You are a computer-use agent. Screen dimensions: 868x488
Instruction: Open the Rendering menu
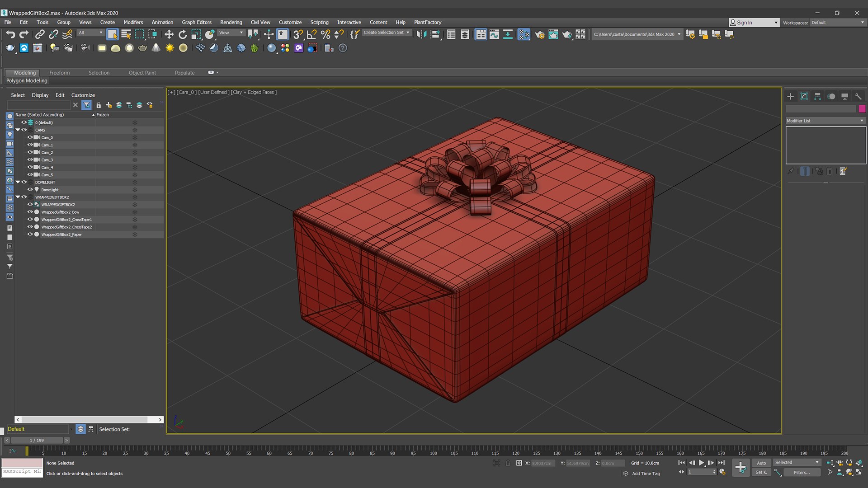tap(231, 22)
